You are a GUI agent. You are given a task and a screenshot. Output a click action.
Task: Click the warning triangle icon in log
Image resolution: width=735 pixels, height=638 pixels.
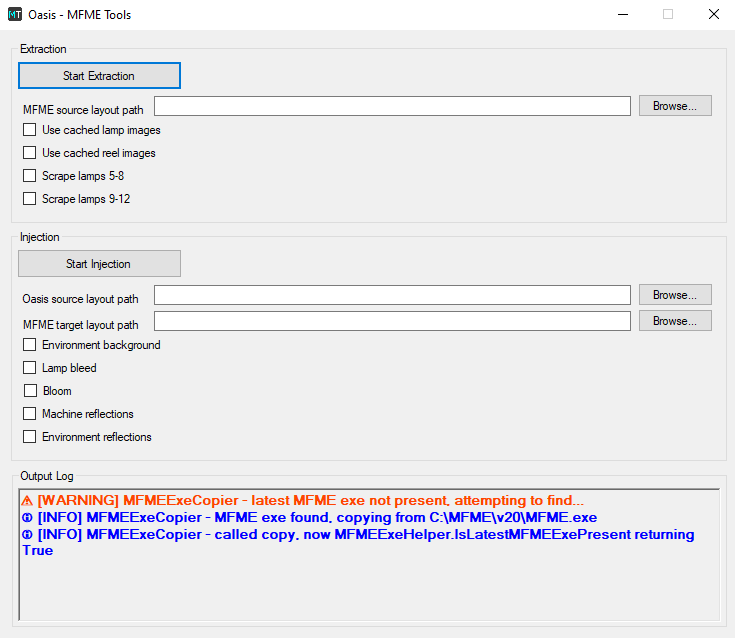pyautogui.click(x=27, y=501)
